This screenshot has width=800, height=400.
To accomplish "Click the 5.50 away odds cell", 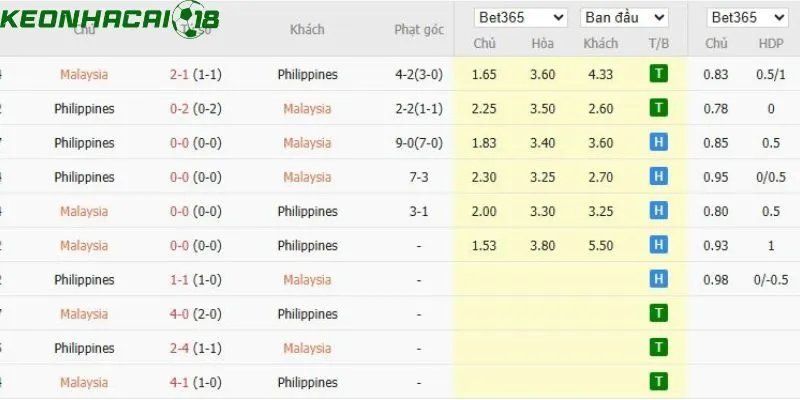I will tap(601, 245).
